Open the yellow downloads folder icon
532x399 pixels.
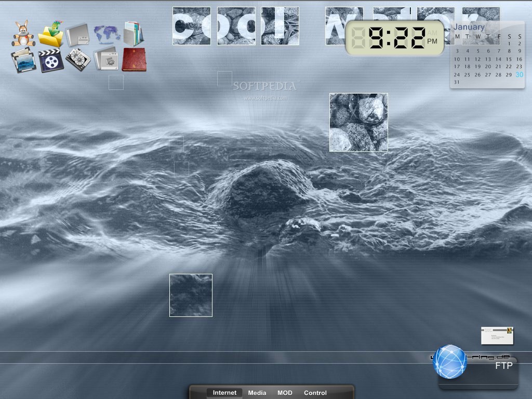coord(51,34)
